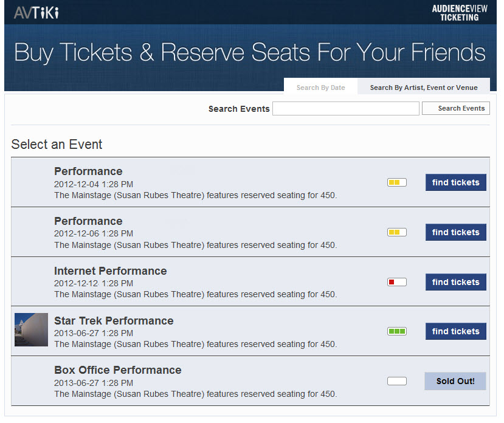Image resolution: width=504 pixels, height=423 pixels.
Task: Click the AudienceView Ticketing logo
Action: 460,13
